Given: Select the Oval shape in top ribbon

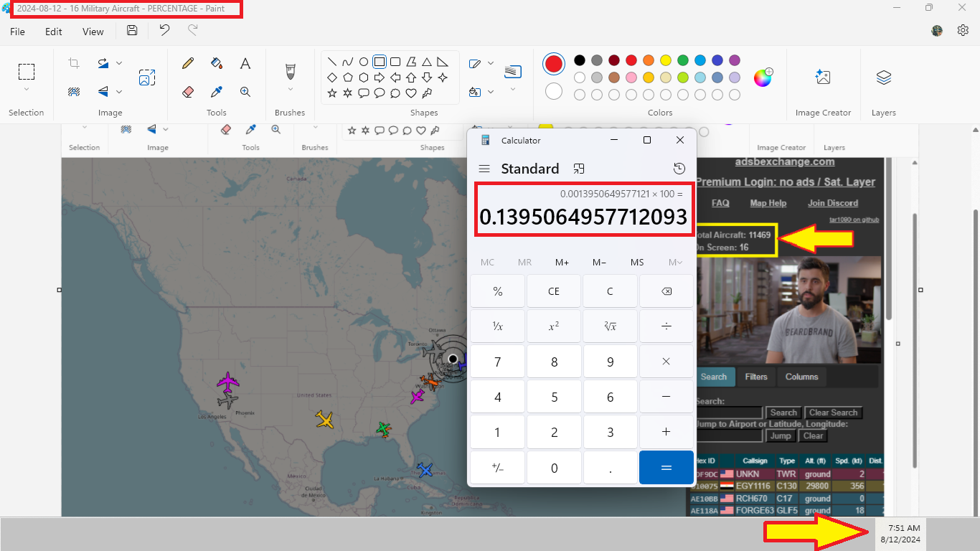Looking at the screenshot, I should click(x=364, y=62).
